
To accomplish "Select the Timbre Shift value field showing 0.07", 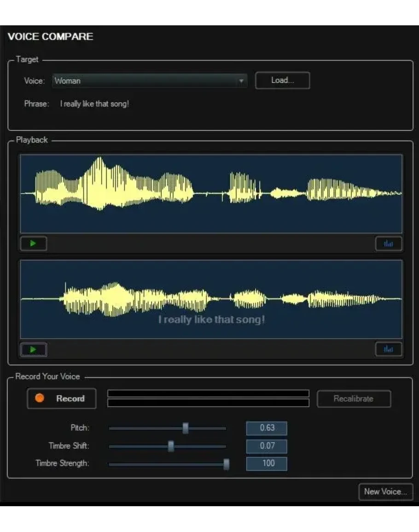I will pos(267,446).
